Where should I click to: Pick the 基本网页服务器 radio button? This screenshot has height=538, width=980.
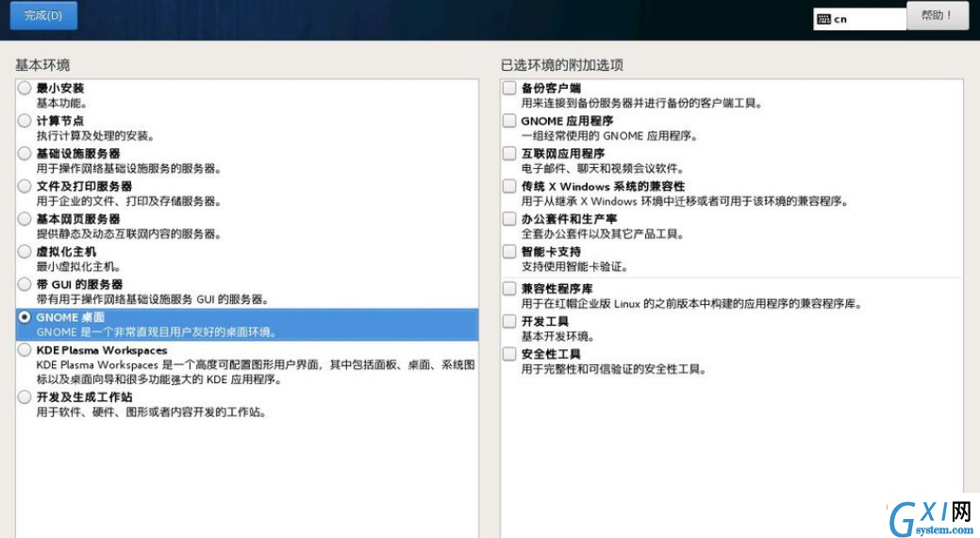tap(25, 219)
